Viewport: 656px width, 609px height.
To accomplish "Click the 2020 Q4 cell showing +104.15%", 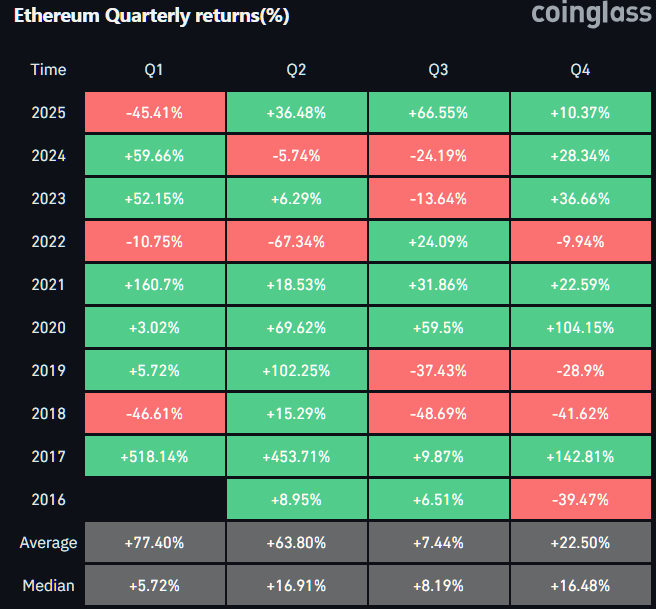I will click(x=579, y=327).
